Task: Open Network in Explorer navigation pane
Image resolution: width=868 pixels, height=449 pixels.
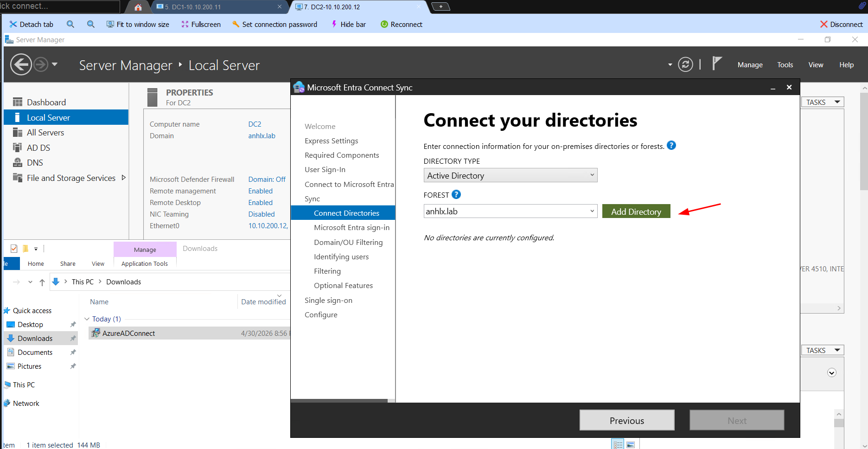Action: point(26,404)
